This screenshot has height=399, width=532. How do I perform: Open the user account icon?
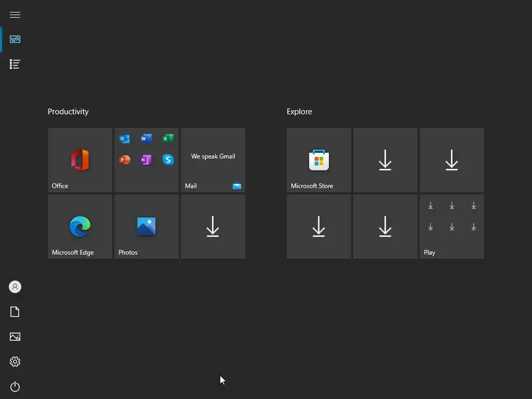(15, 287)
